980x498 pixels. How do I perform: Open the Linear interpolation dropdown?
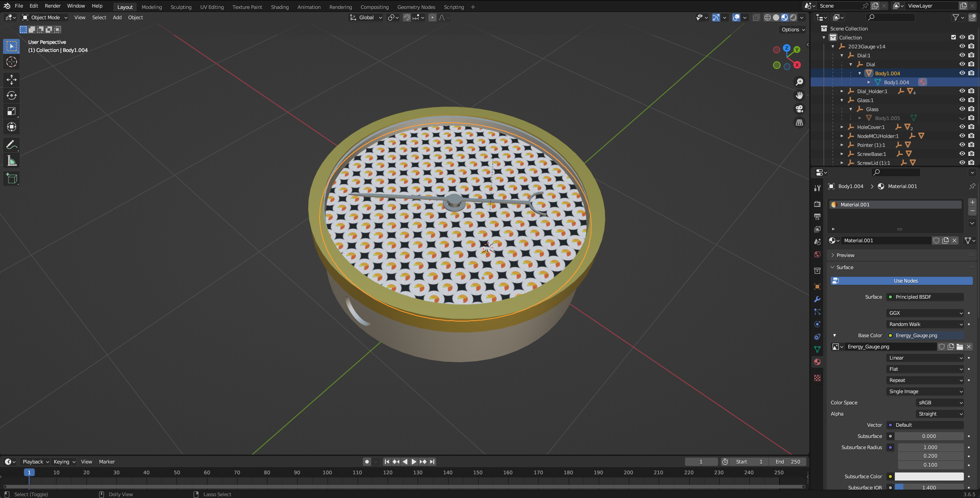[x=925, y=358]
